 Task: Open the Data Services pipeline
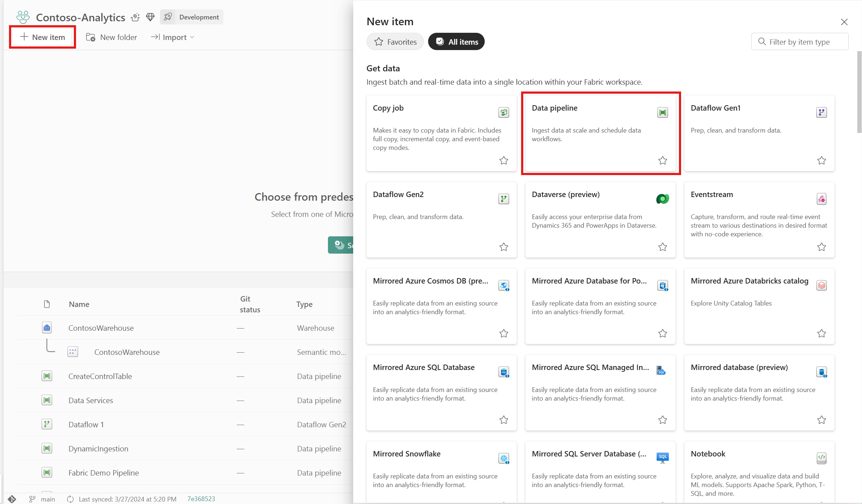click(91, 400)
